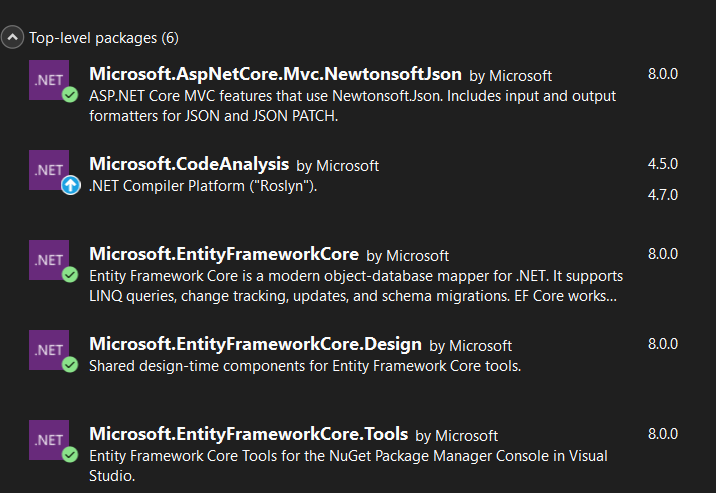The image size is (716, 493).
Task: Click the Microsoft.EntityFrameworkCore.Design .NET package icon
Action: tap(49, 349)
